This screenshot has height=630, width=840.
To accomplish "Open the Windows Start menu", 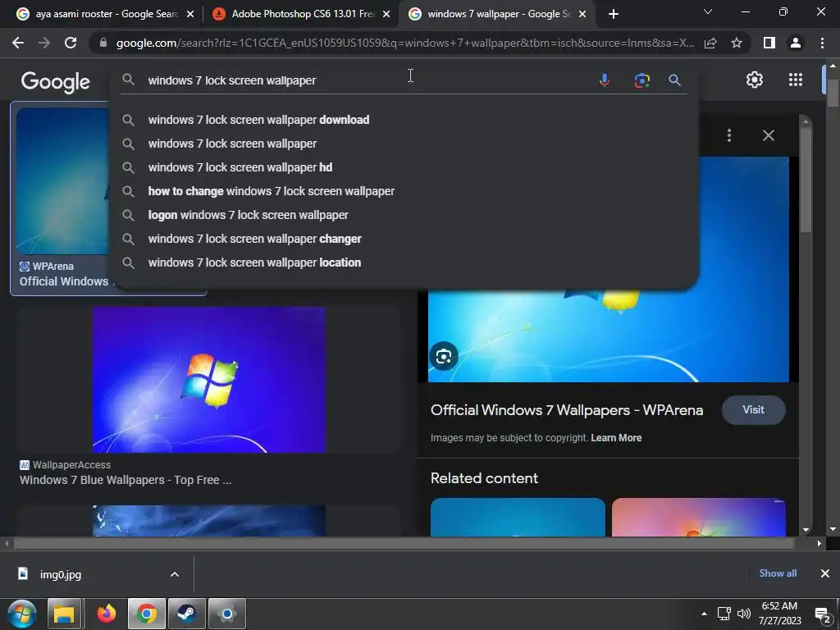I will 21,614.
